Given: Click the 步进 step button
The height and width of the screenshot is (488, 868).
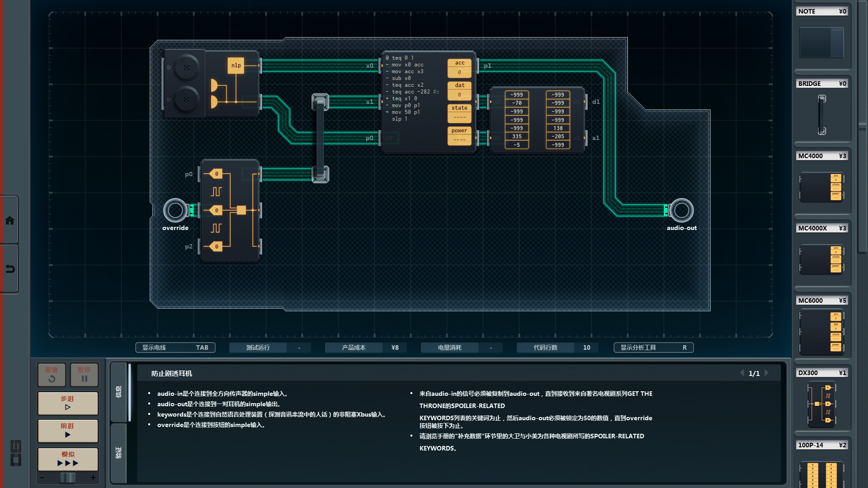Looking at the screenshot, I should coord(68,403).
